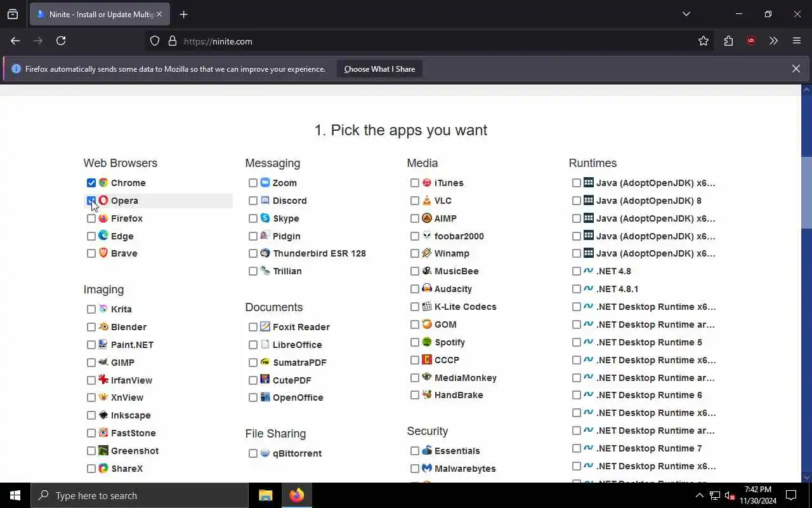
Task: Close the Ninite tab
Action: pyautogui.click(x=159, y=14)
